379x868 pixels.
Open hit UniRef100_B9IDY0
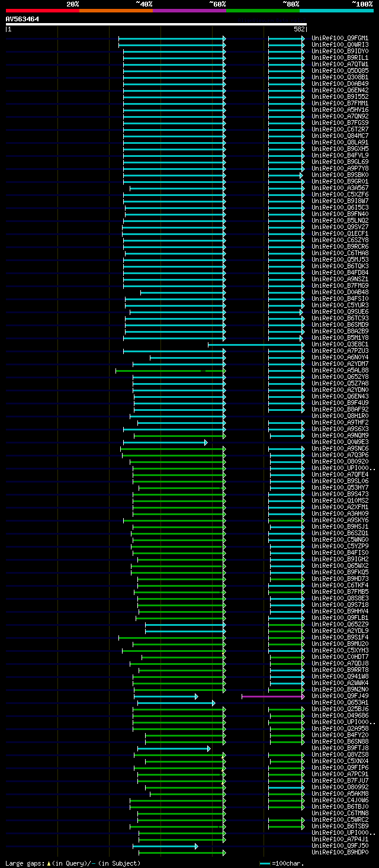340,52
